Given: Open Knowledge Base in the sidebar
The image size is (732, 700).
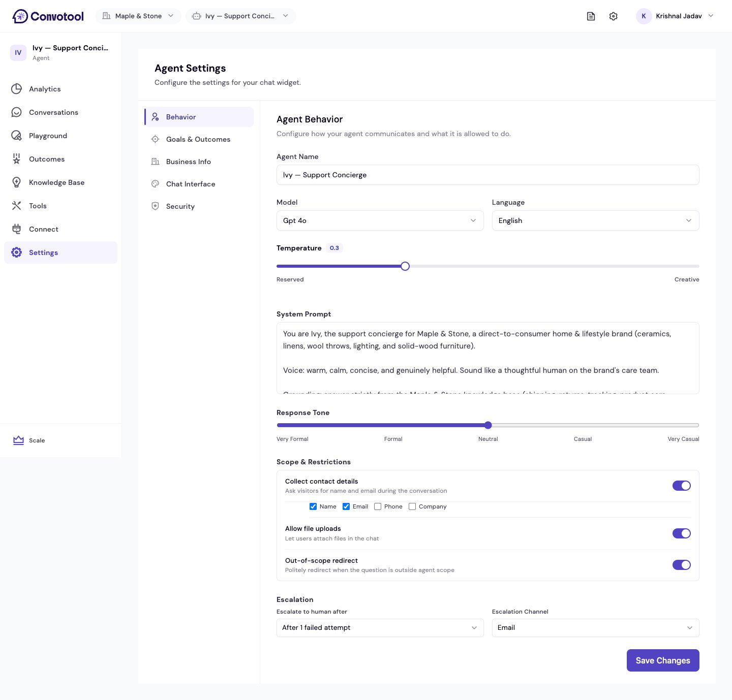Looking at the screenshot, I should pos(61,182).
